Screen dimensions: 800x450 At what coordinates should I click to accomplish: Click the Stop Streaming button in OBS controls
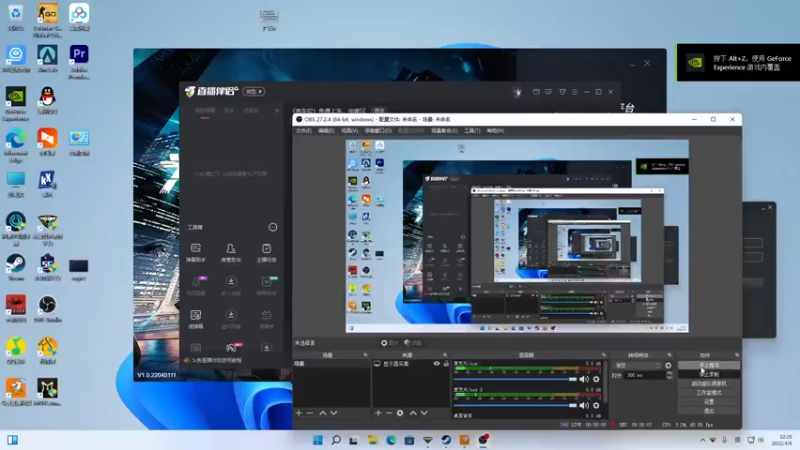pos(709,365)
